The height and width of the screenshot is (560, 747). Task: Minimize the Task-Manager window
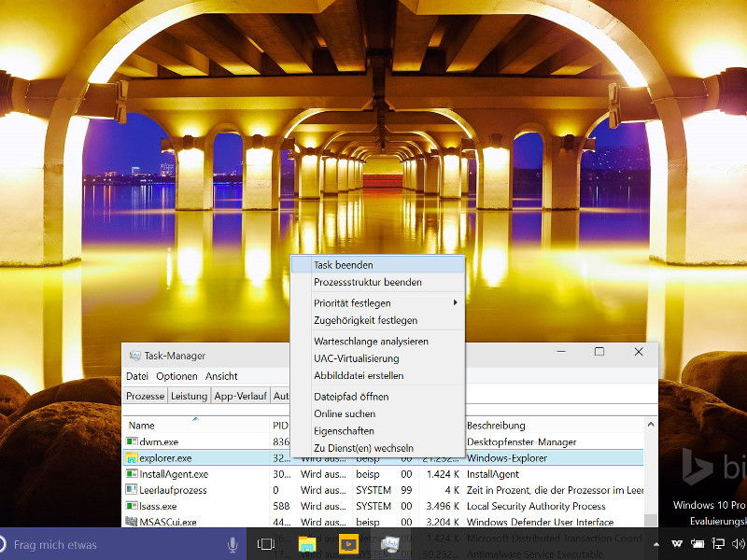tap(561, 352)
